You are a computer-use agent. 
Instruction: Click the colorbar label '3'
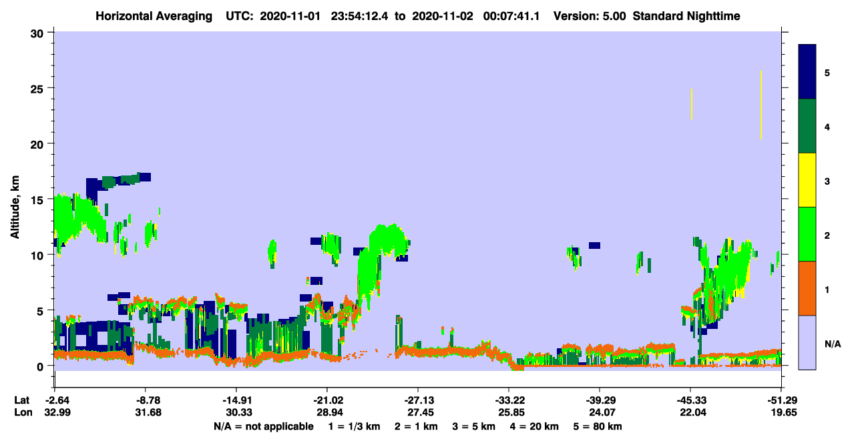(827, 180)
